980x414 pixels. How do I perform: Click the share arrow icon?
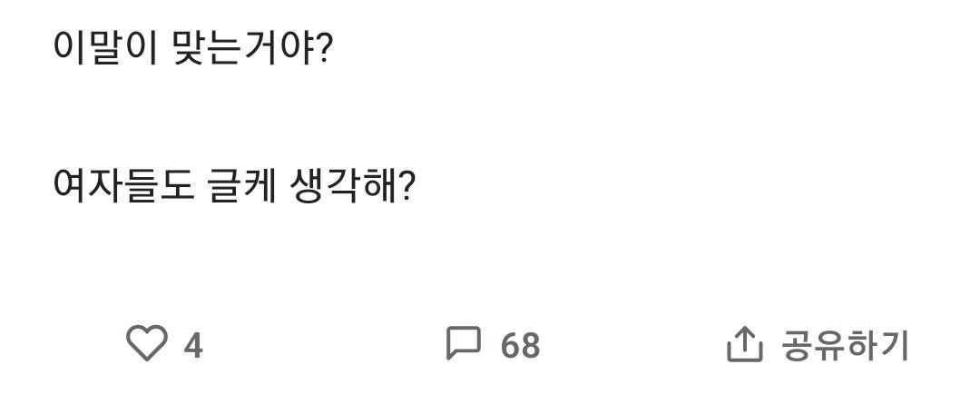(x=741, y=344)
